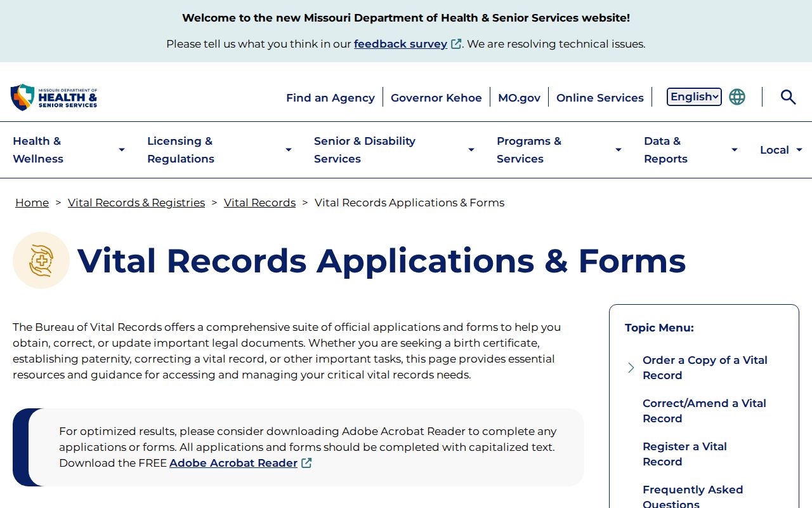Open Correct/Amend a Vital Record

coord(704,411)
